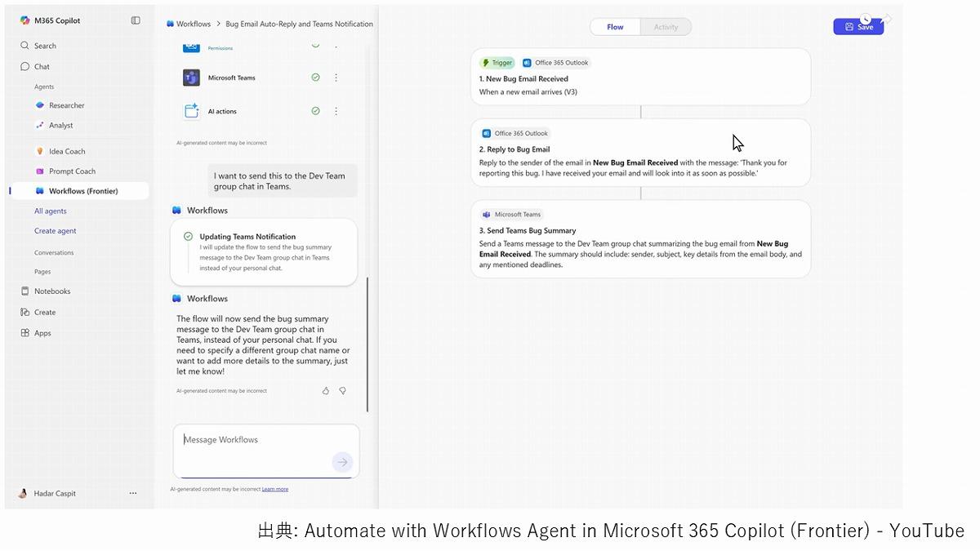Select the Flow tab
Viewport: 980px width, 551px height.
tap(615, 27)
